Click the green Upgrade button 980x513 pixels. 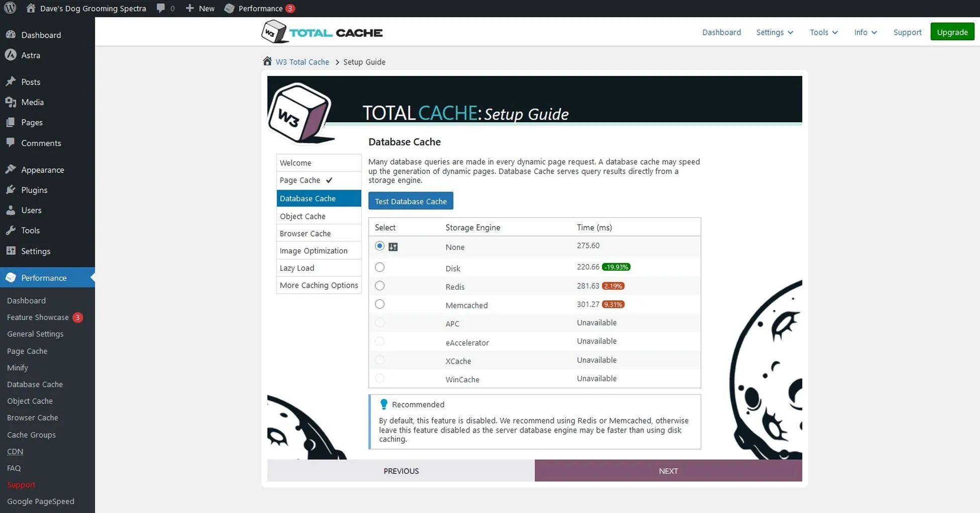click(952, 32)
